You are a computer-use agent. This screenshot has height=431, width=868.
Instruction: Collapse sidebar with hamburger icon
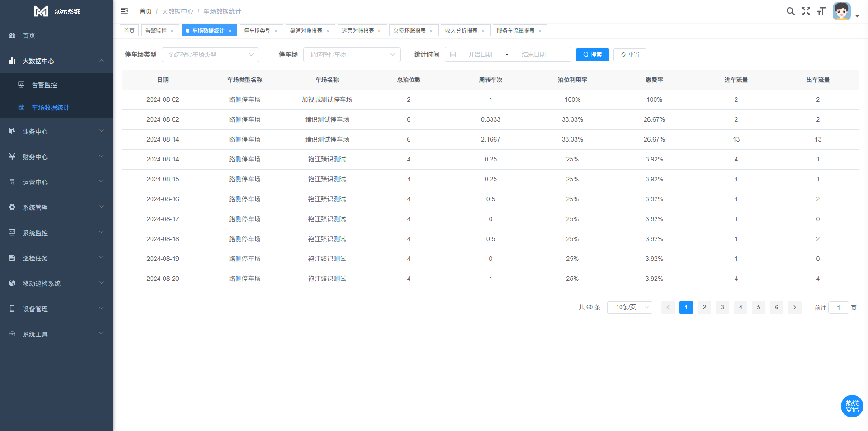coord(124,11)
